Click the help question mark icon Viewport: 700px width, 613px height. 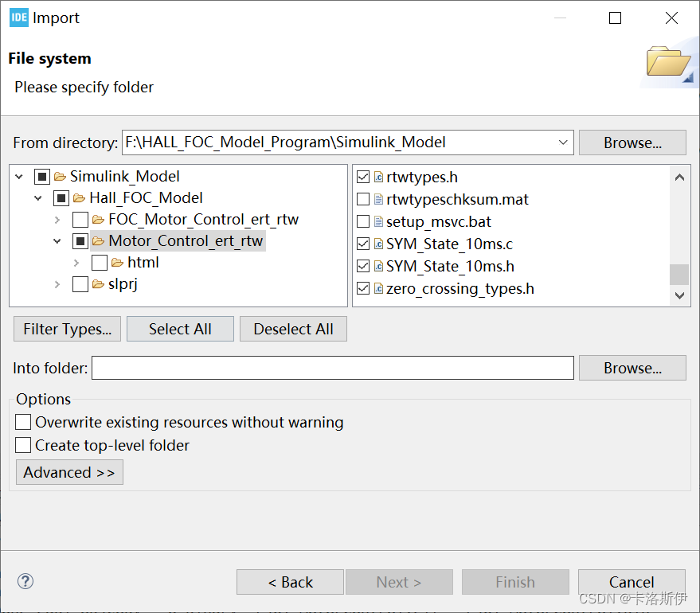coord(25,581)
